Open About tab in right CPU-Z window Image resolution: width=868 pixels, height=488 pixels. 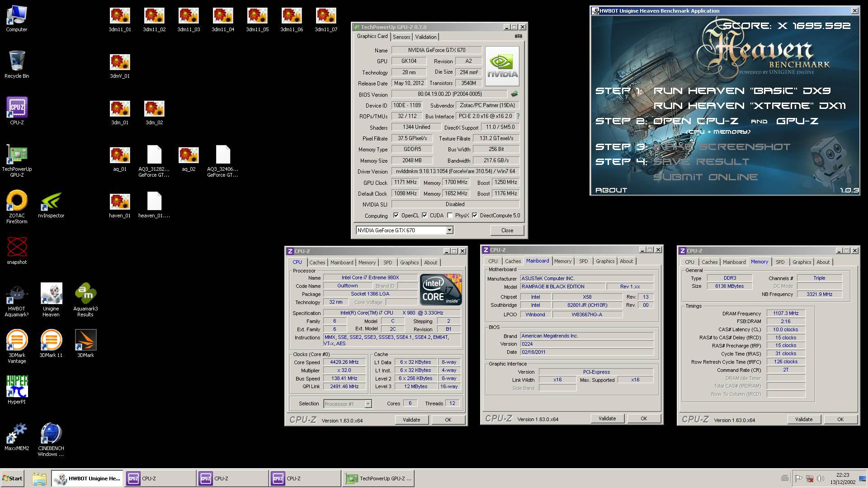[823, 262]
